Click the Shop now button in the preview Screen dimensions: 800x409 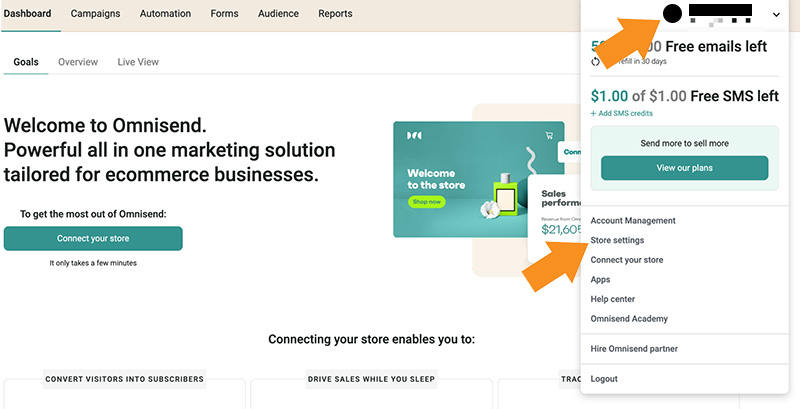click(x=427, y=202)
